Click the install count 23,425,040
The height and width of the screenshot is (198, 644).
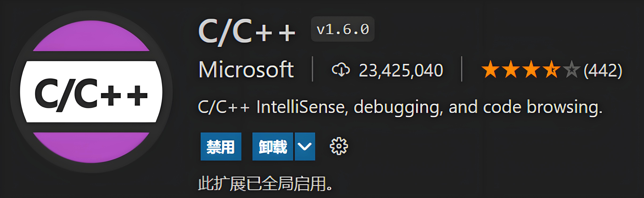click(401, 70)
